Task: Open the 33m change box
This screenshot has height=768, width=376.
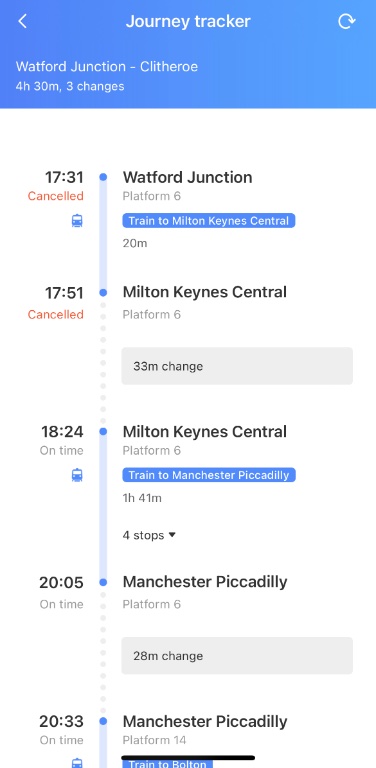Action: [237, 366]
